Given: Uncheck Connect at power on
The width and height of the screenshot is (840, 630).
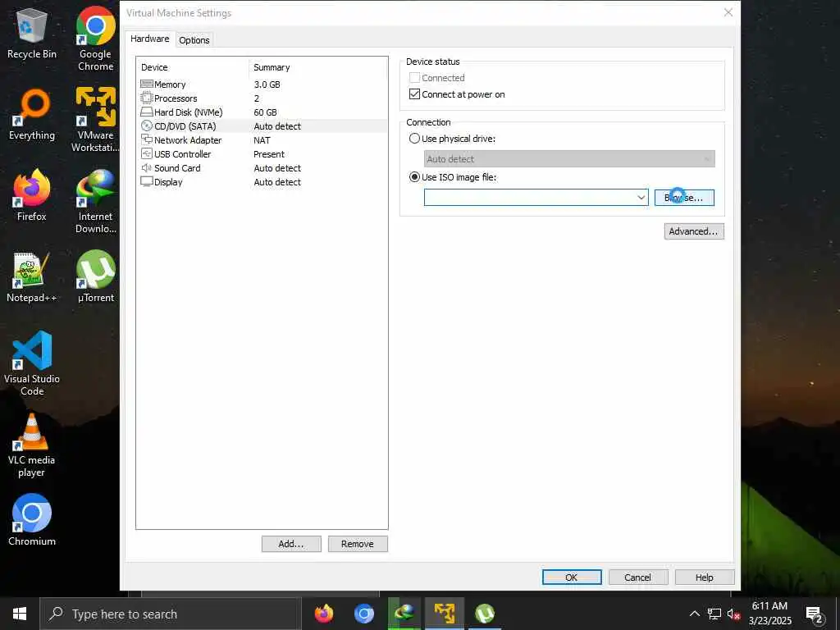Looking at the screenshot, I should point(414,94).
